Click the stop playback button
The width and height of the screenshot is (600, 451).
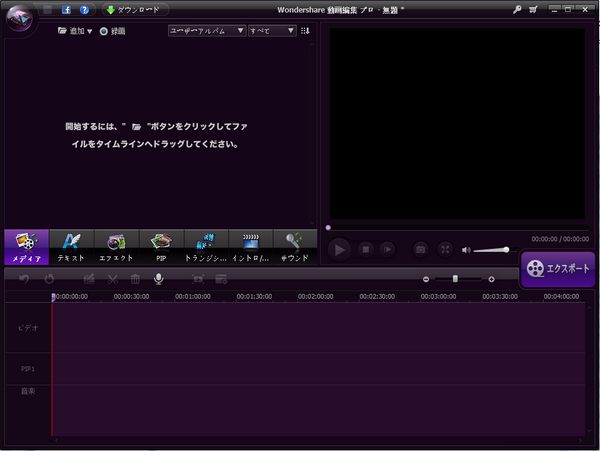pos(366,249)
